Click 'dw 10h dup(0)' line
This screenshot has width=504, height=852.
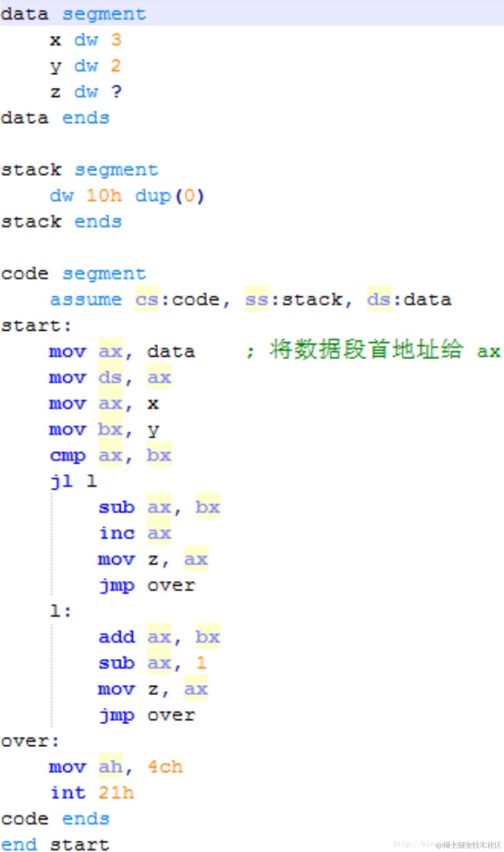pyautogui.click(x=127, y=196)
